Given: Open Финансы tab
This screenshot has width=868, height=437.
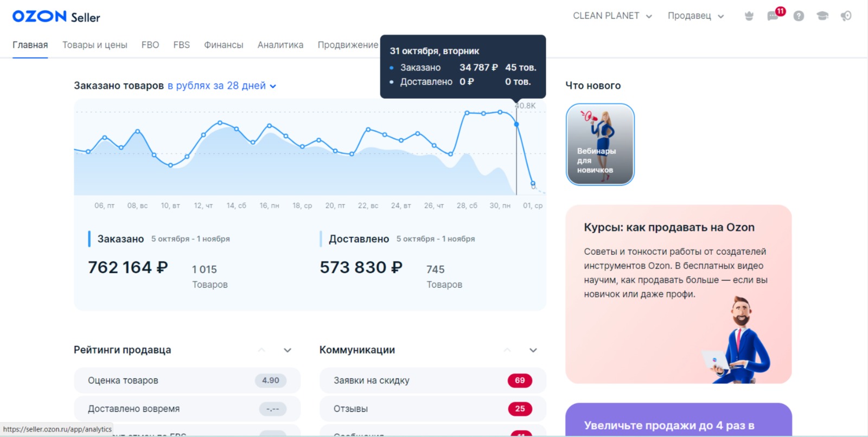Looking at the screenshot, I should pyautogui.click(x=224, y=45).
